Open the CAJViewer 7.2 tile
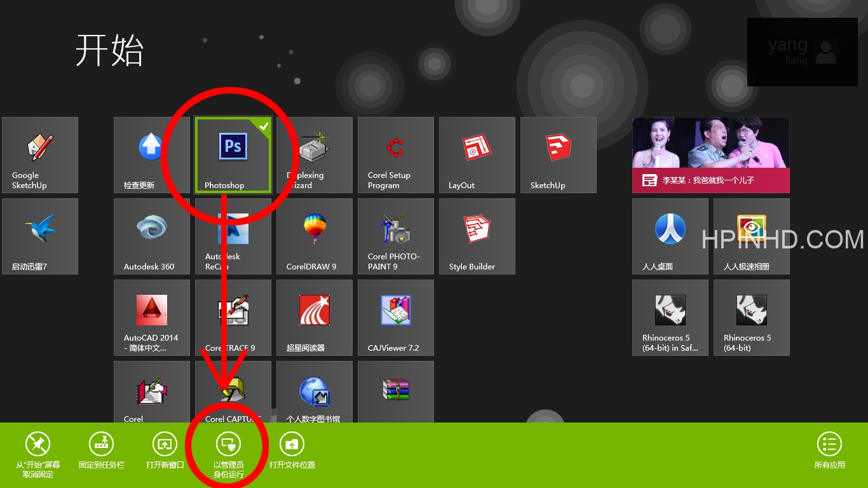 (396, 318)
